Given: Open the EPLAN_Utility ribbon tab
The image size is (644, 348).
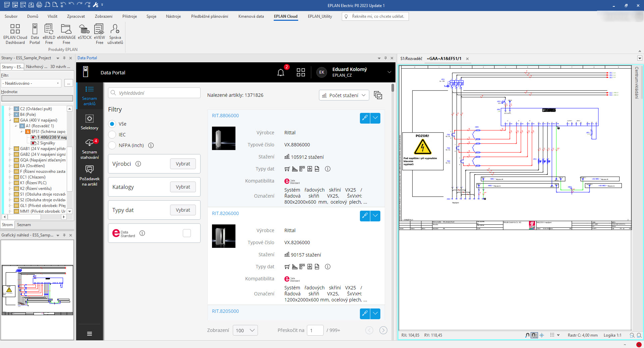Looking at the screenshot, I should [x=320, y=16].
